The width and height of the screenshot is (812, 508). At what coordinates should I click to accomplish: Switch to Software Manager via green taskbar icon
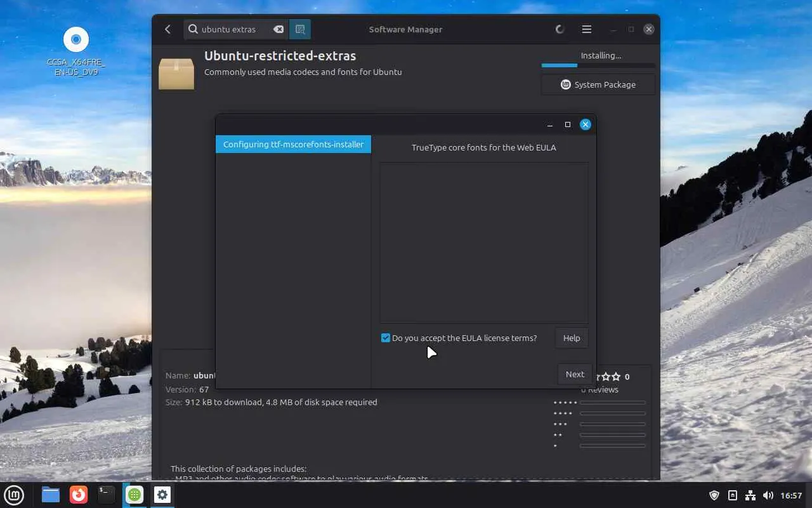[134, 495]
